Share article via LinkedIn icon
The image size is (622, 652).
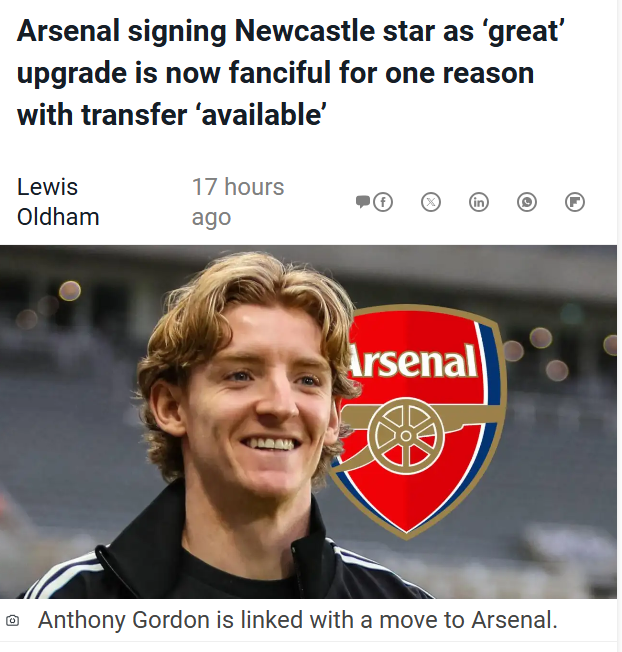479,202
